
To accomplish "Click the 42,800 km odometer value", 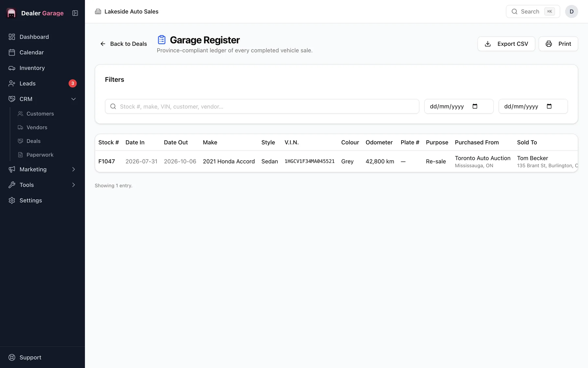I will (x=380, y=161).
